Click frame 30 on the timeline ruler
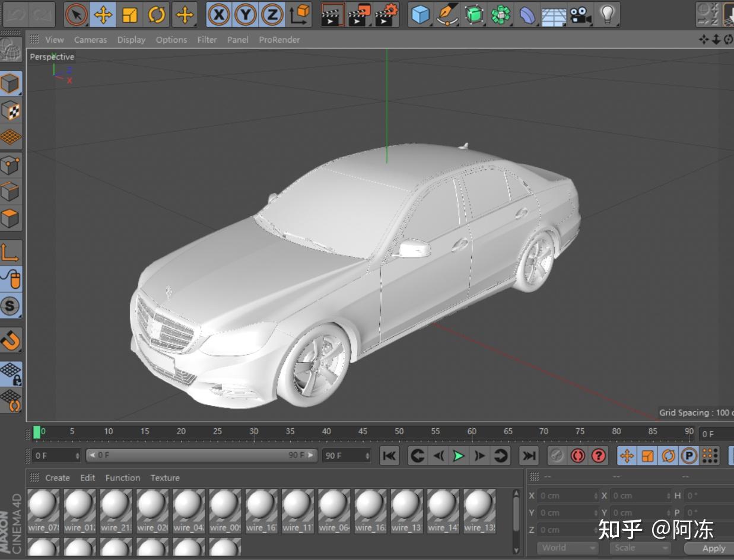The width and height of the screenshot is (734, 560). [254, 432]
